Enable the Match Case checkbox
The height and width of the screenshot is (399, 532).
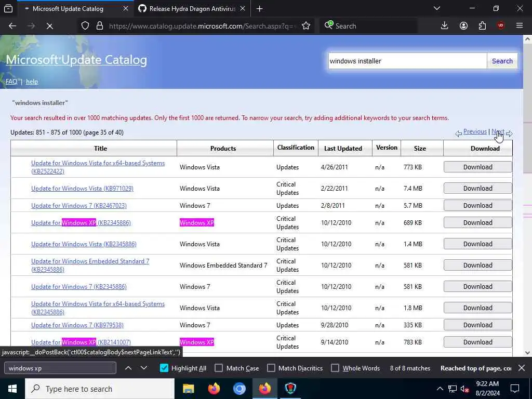[219, 368]
